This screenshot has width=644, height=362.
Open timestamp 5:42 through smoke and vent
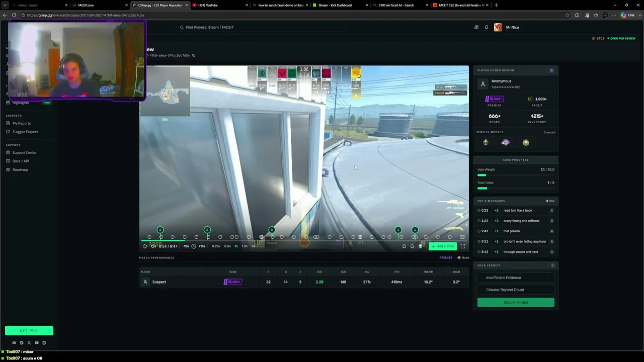(516, 252)
